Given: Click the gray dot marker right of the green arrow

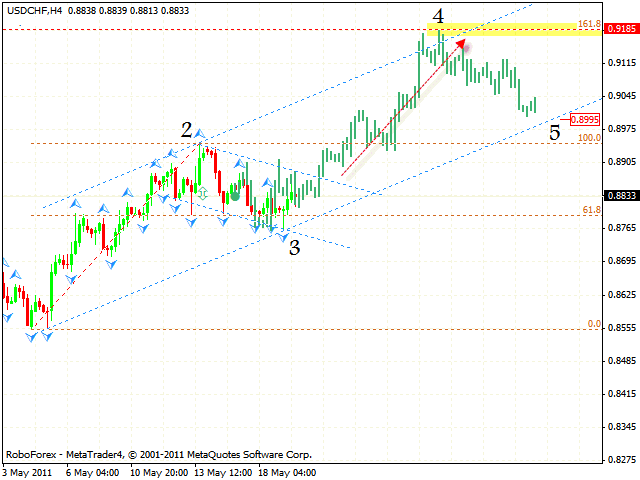Looking at the screenshot, I should pos(235,196).
